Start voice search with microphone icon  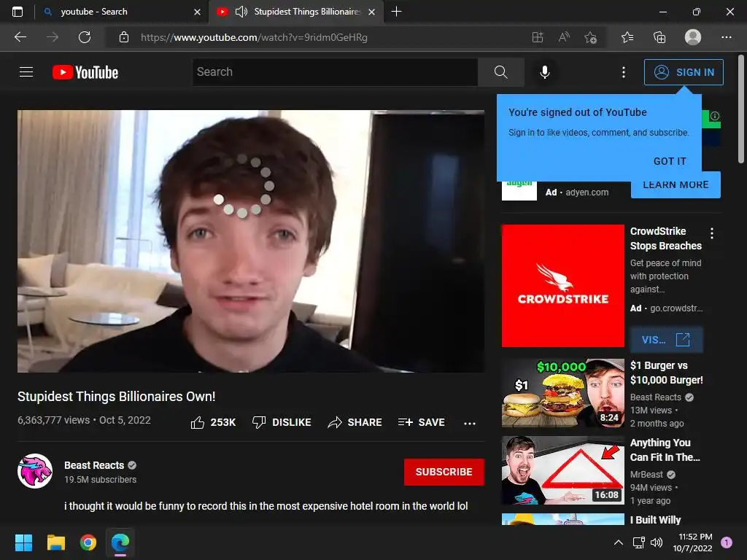click(544, 72)
